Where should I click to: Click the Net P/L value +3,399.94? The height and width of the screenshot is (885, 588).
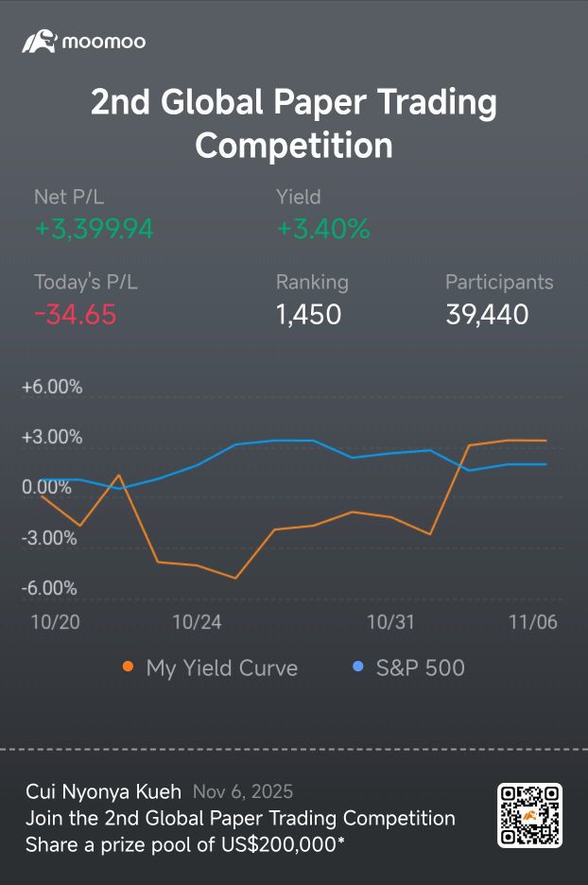pyautogui.click(x=94, y=229)
